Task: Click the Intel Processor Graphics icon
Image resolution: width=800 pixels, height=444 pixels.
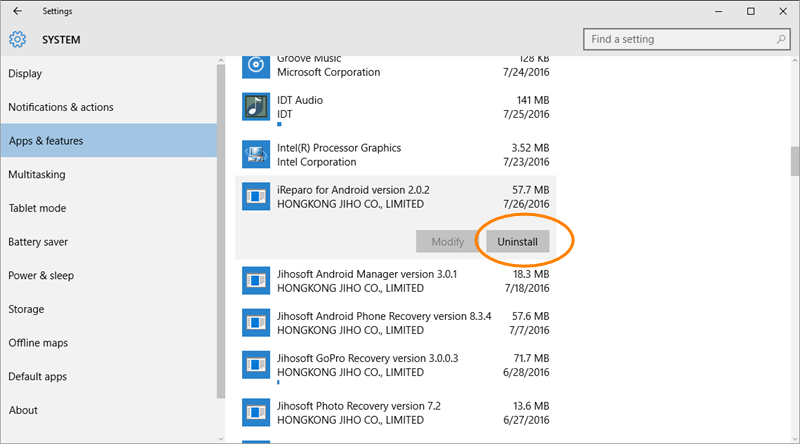Action: pyautogui.click(x=256, y=155)
